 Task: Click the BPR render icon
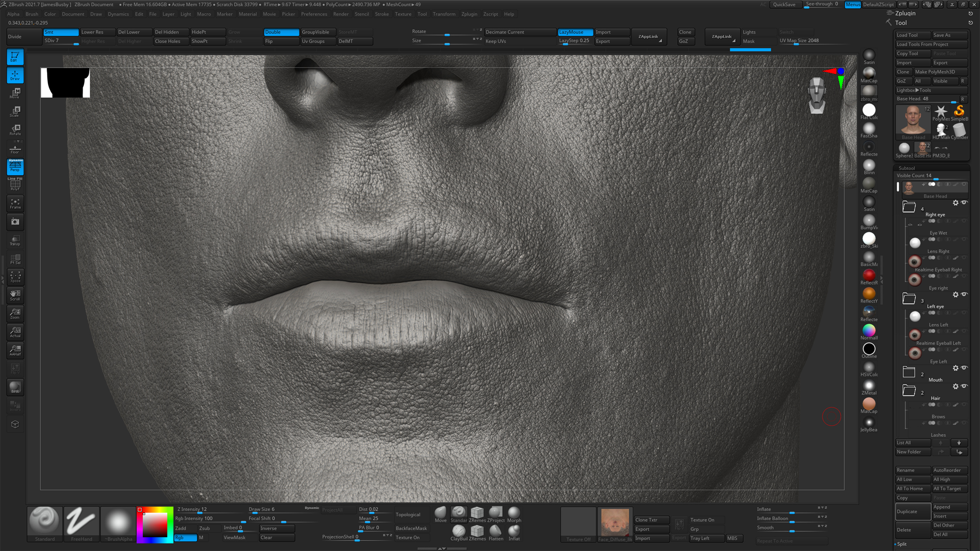pyautogui.click(x=15, y=387)
